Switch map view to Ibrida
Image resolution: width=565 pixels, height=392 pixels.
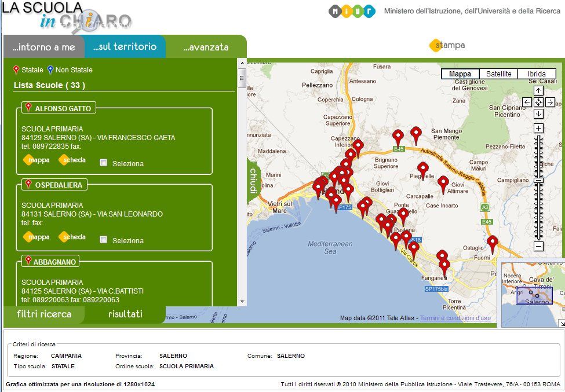(537, 74)
